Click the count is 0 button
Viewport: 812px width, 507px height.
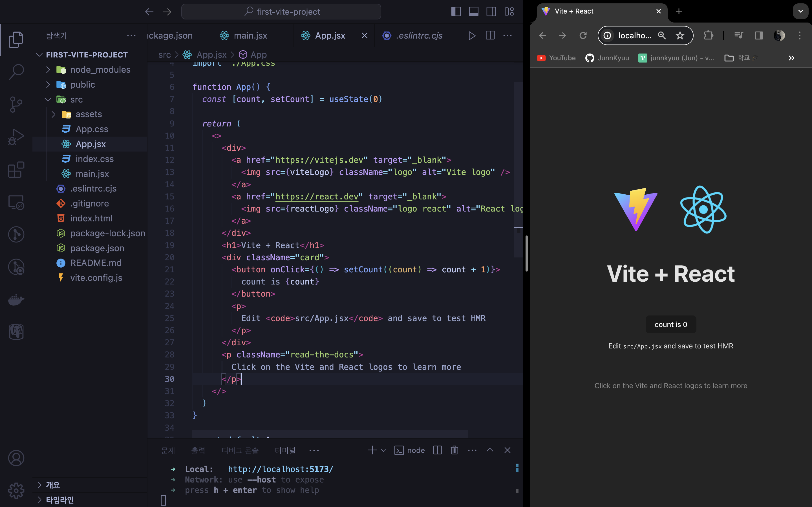pyautogui.click(x=670, y=324)
